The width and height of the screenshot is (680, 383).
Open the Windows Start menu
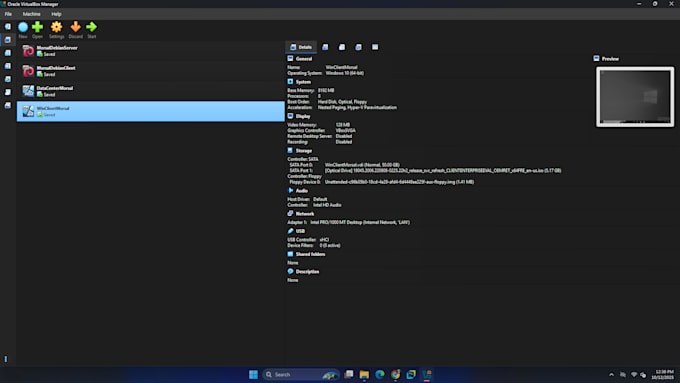[253, 374]
